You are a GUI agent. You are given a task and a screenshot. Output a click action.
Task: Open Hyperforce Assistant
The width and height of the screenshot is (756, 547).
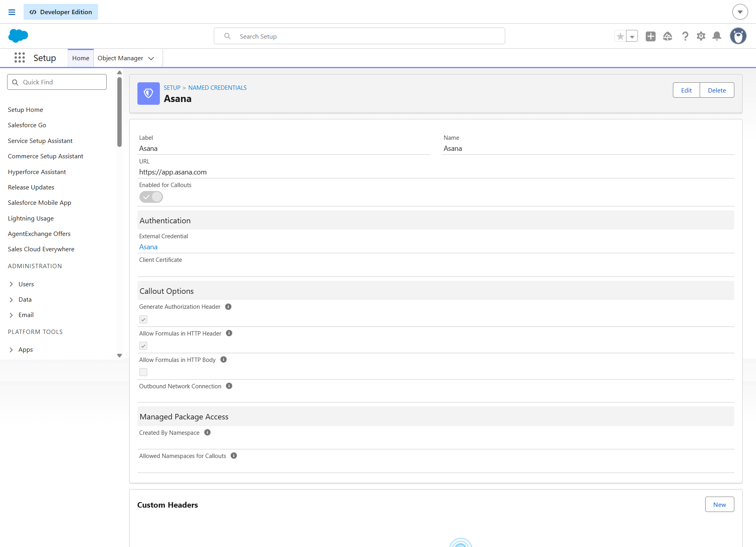coord(37,172)
